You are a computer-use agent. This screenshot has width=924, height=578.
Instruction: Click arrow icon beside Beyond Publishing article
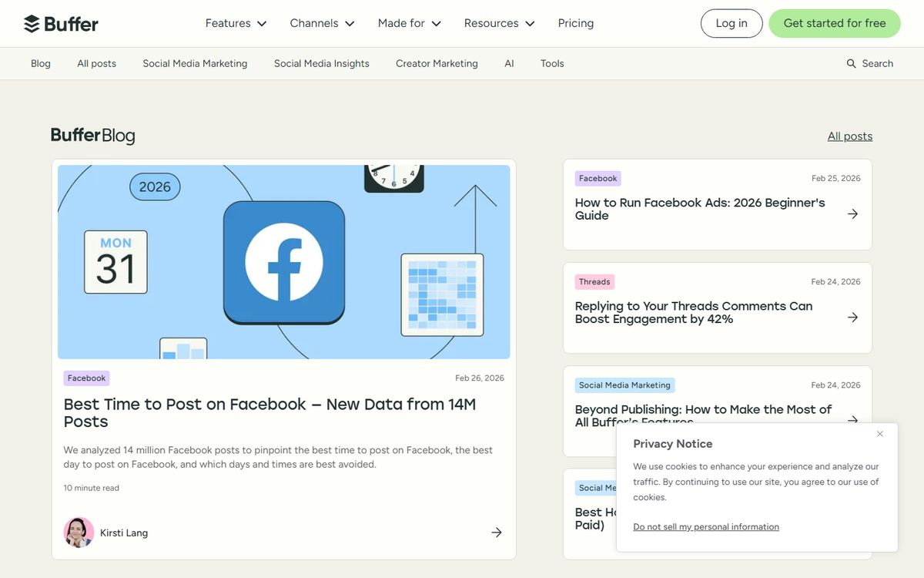click(x=852, y=419)
